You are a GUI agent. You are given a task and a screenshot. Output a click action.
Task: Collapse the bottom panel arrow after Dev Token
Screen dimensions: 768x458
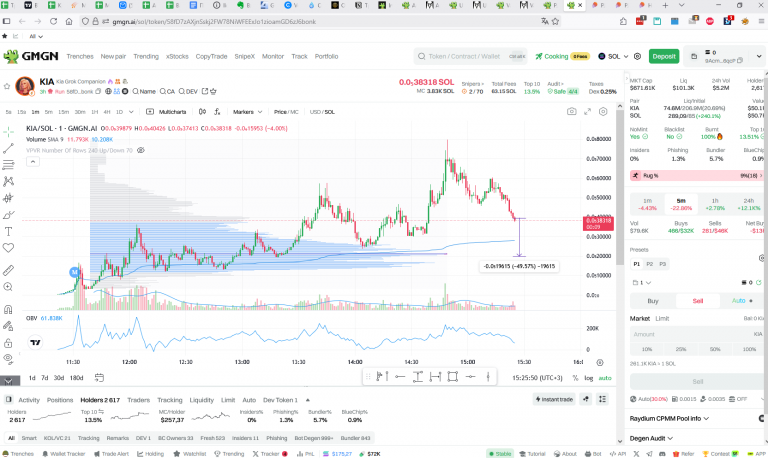coord(308,400)
